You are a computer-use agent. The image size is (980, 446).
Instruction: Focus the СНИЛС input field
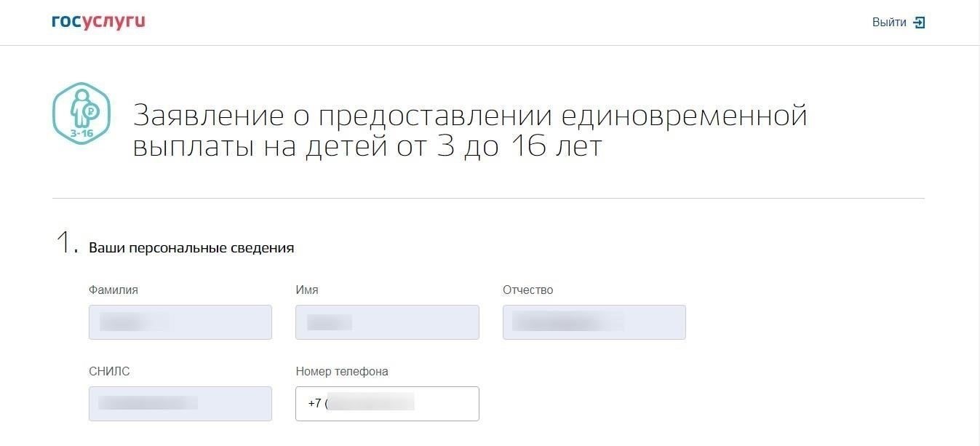(x=180, y=404)
